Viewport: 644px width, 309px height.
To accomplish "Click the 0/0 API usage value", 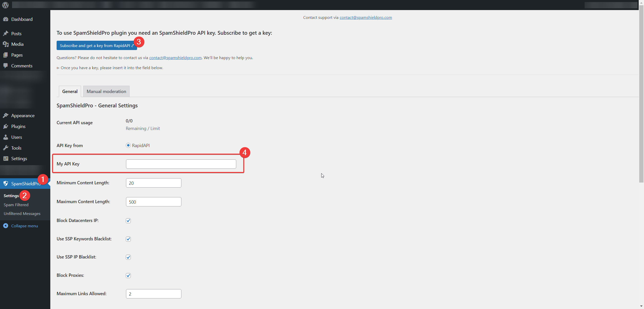I will click(129, 121).
